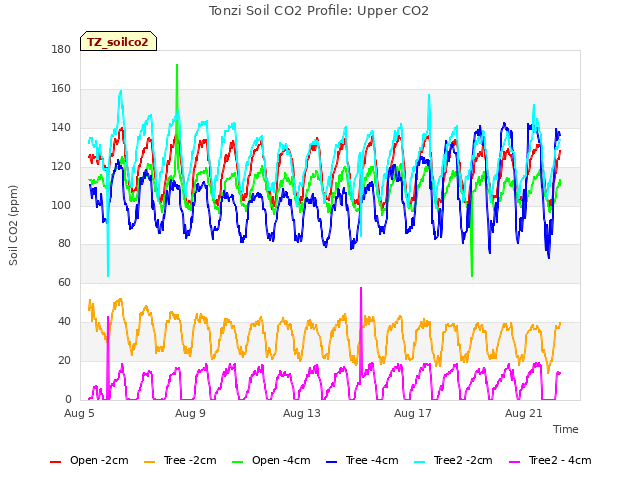
Task: Click the 'Aug 9' x-axis tick label
Action: tap(190, 413)
